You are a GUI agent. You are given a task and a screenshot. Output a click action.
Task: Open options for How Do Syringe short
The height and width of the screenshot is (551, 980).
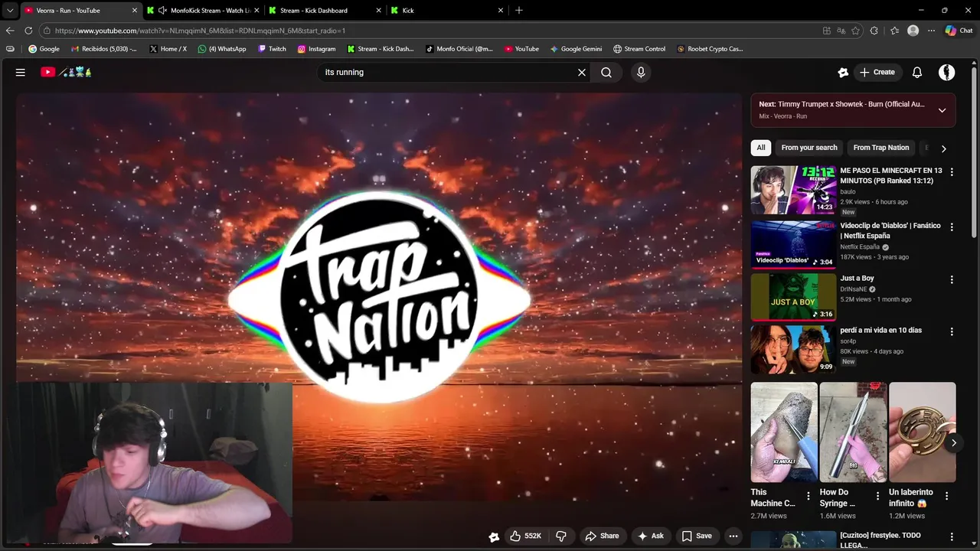(877, 496)
